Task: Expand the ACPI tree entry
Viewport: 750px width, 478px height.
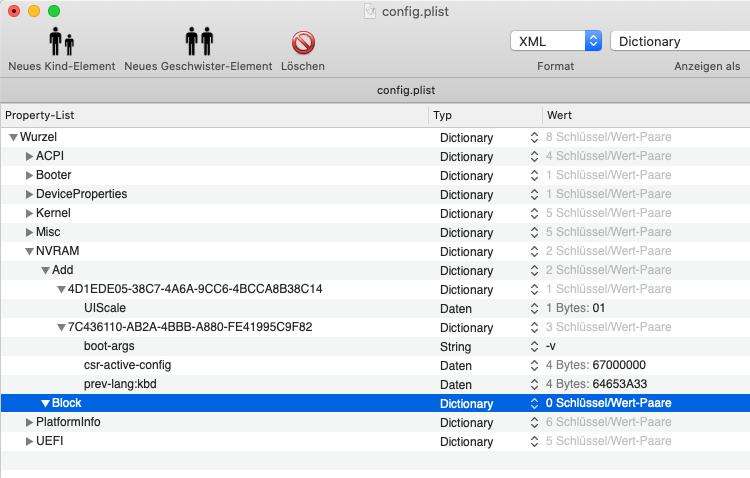Action: point(29,156)
